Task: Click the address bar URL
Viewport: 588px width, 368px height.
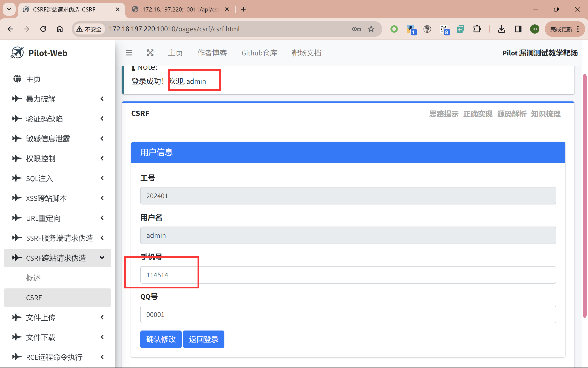Action: (x=174, y=29)
